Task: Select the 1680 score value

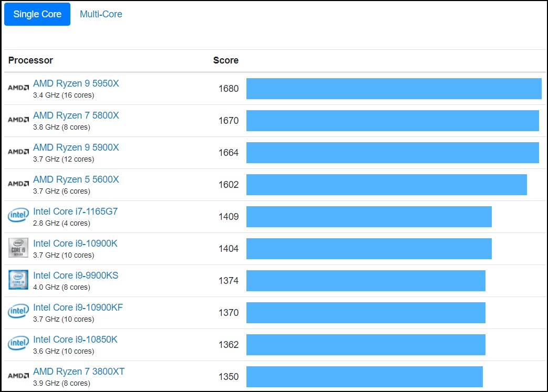Action: pos(229,89)
